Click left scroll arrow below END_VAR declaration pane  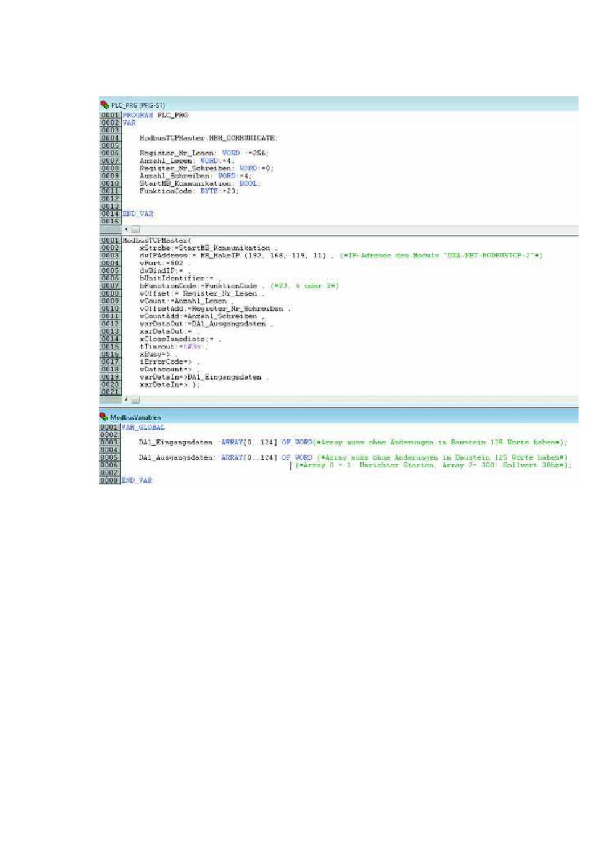(x=126, y=229)
